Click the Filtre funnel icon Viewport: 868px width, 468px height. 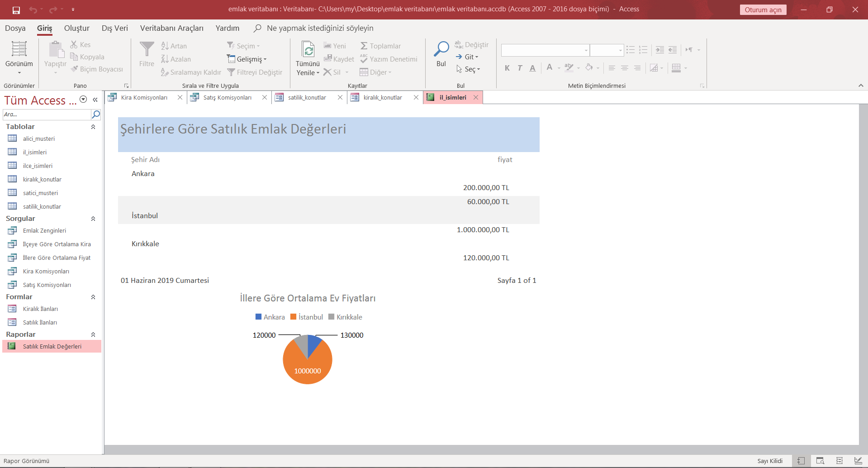(147, 49)
